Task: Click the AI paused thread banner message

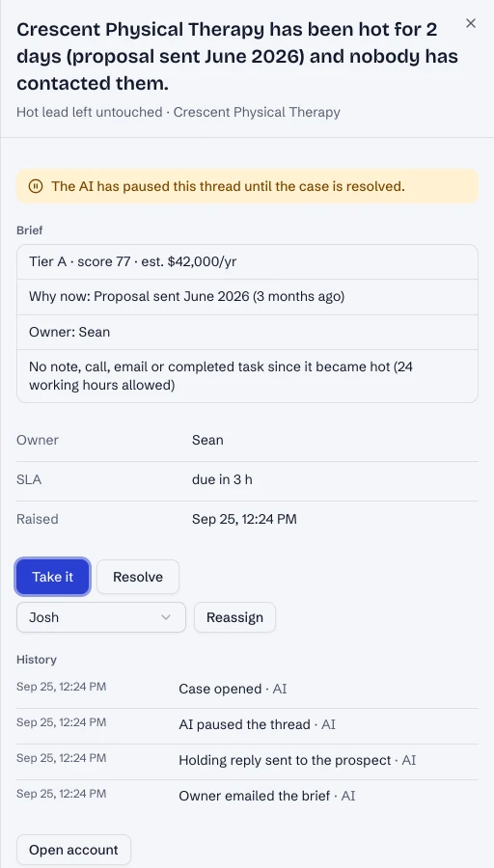Action: pyautogui.click(x=228, y=186)
